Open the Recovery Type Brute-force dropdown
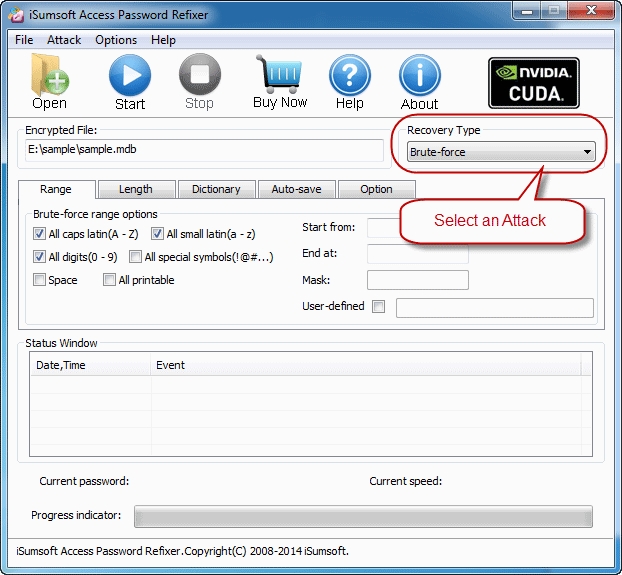The image size is (622, 575). point(501,152)
